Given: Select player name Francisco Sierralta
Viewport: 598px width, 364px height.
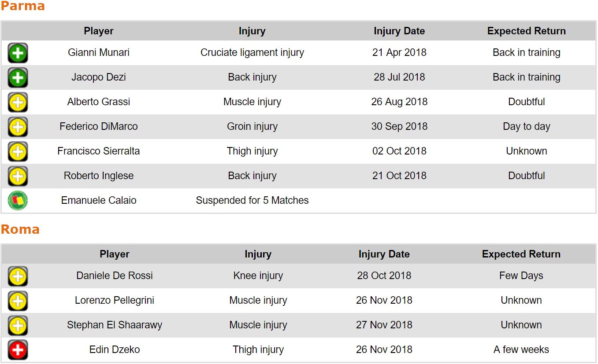Looking at the screenshot, I should pyautogui.click(x=99, y=151).
